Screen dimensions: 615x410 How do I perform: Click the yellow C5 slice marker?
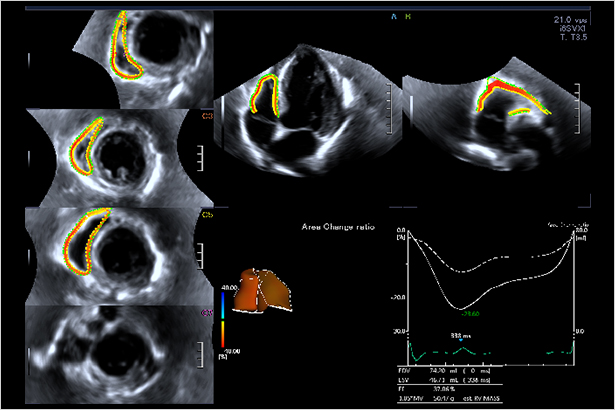click(208, 214)
